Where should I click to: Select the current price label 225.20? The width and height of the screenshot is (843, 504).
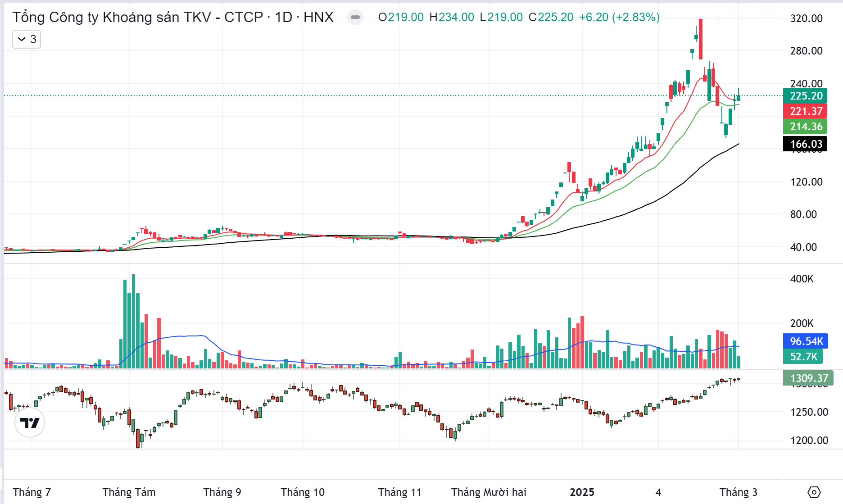point(806,96)
